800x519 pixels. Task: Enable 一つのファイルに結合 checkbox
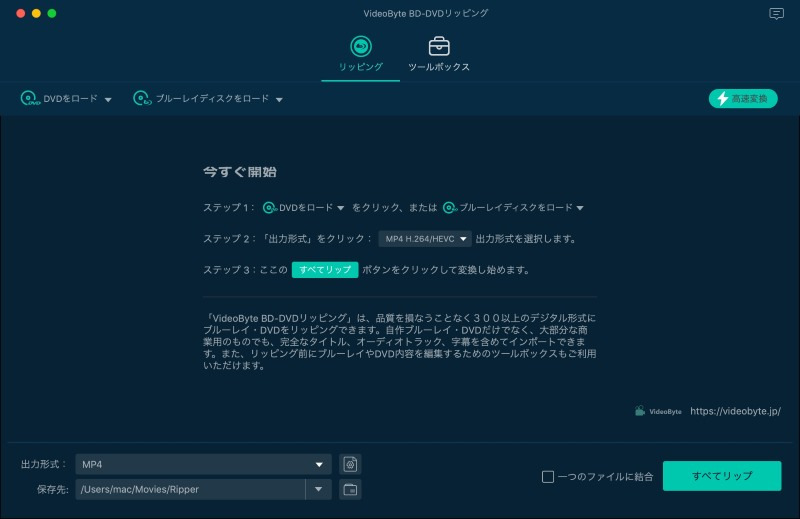(x=547, y=477)
